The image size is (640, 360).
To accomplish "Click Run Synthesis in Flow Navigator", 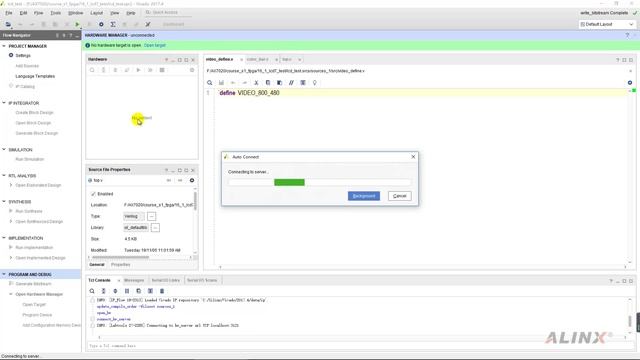I will click(29, 211).
